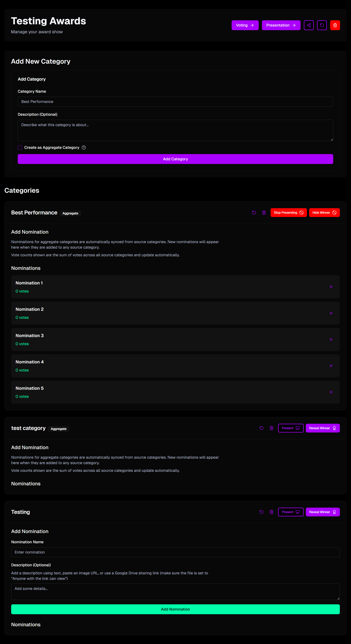Click the Testing category heading

(x=20, y=512)
